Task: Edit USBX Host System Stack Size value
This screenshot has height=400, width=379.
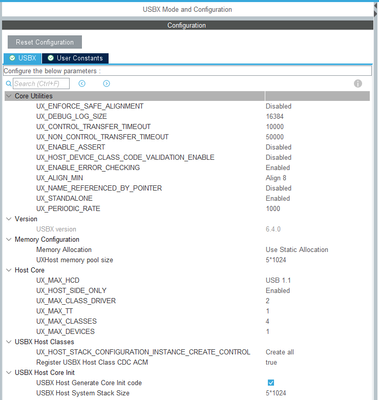Action: [276, 393]
